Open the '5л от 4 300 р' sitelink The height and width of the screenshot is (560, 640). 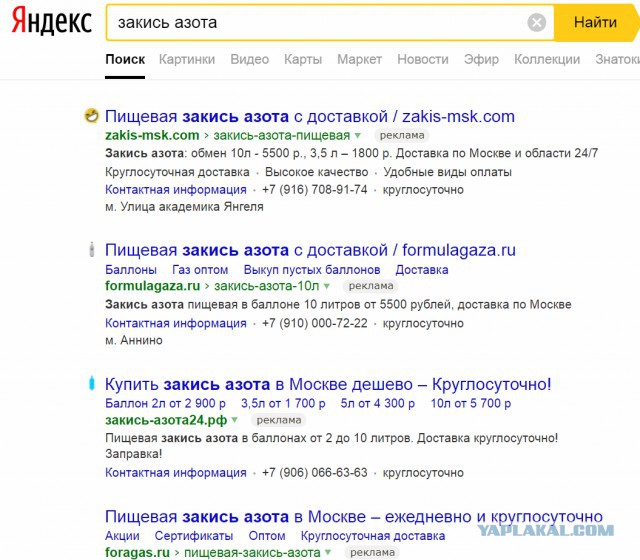coord(378,403)
